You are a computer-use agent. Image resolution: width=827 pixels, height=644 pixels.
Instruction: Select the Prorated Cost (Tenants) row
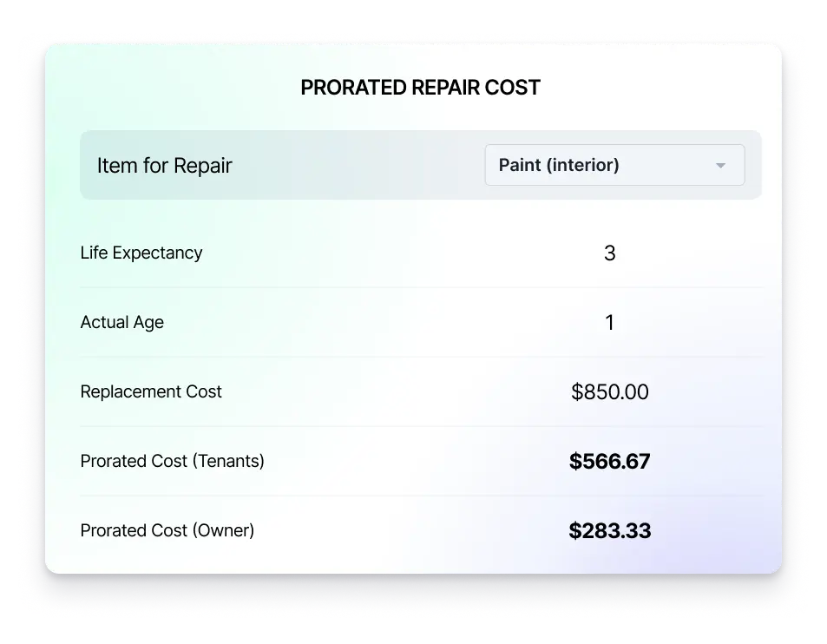pos(420,461)
